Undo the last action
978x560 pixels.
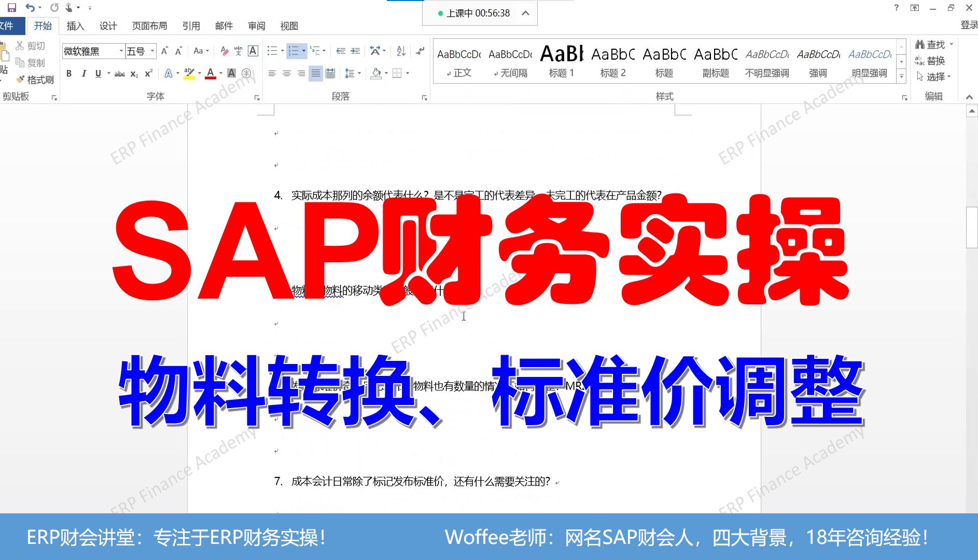pyautogui.click(x=30, y=8)
